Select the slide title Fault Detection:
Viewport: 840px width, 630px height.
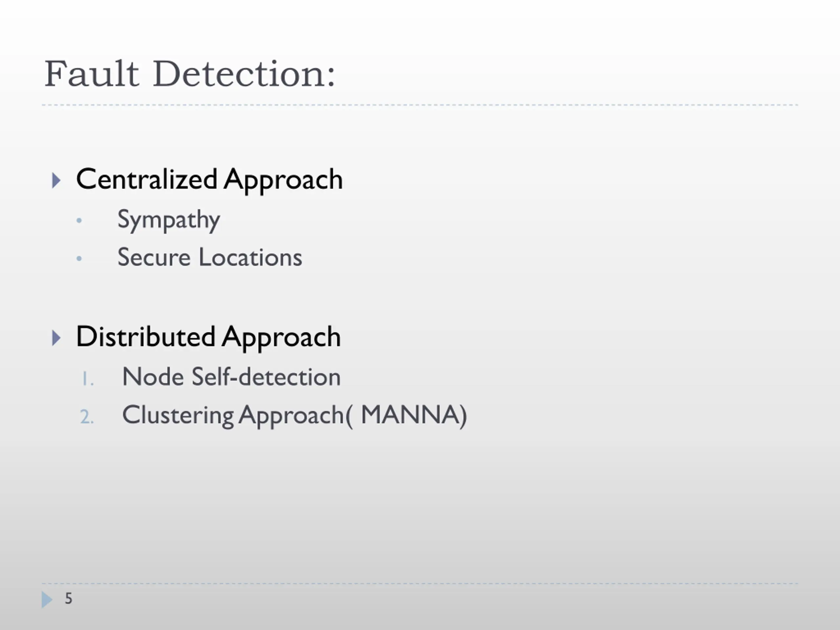pos(190,74)
